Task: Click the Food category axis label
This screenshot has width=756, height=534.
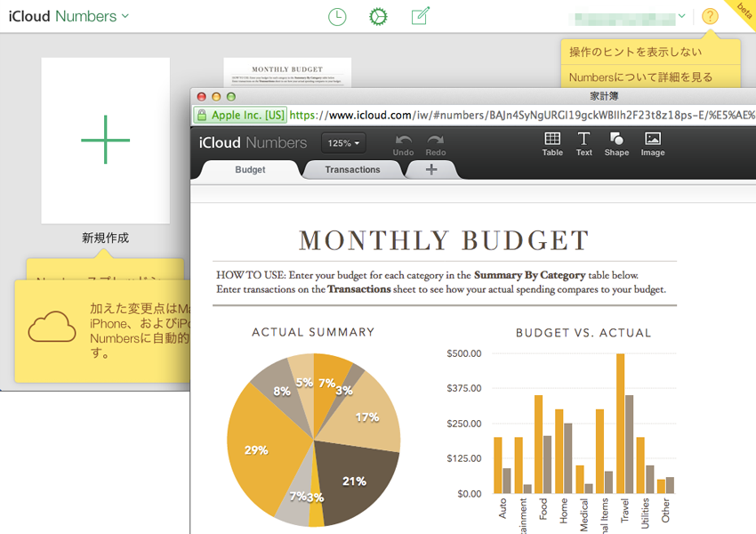Action: point(543,509)
